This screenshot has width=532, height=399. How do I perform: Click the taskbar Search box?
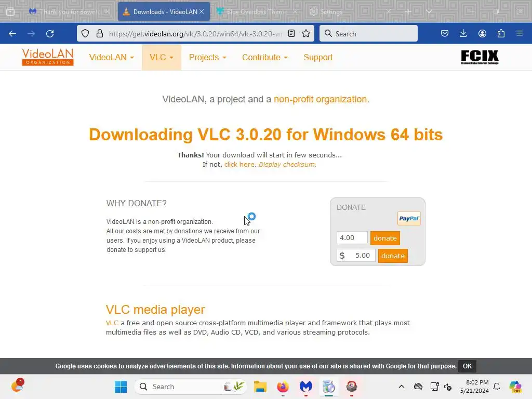click(x=191, y=387)
